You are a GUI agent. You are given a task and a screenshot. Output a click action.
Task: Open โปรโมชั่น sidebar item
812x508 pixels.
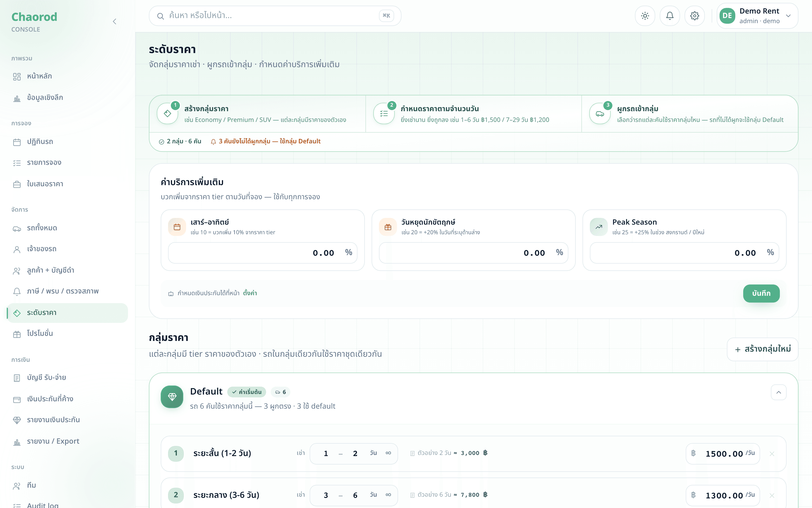pyautogui.click(x=67, y=334)
